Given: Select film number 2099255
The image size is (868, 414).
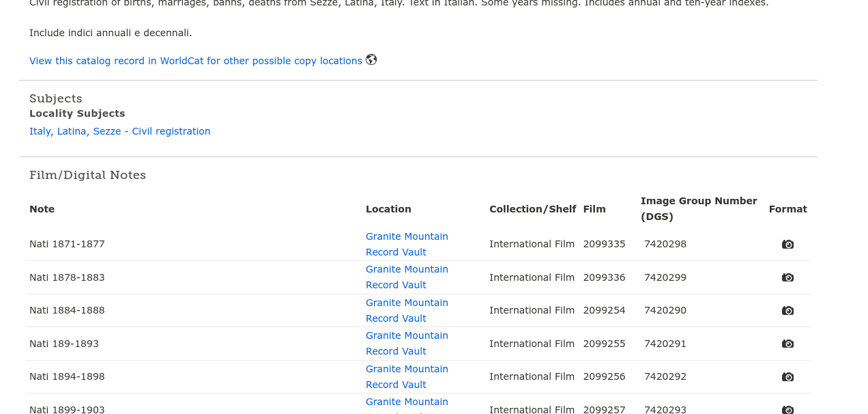Looking at the screenshot, I should 604,344.
